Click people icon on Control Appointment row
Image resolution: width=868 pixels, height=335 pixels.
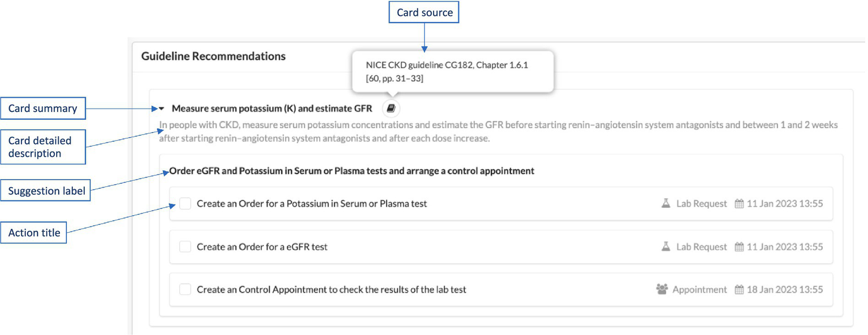click(662, 289)
